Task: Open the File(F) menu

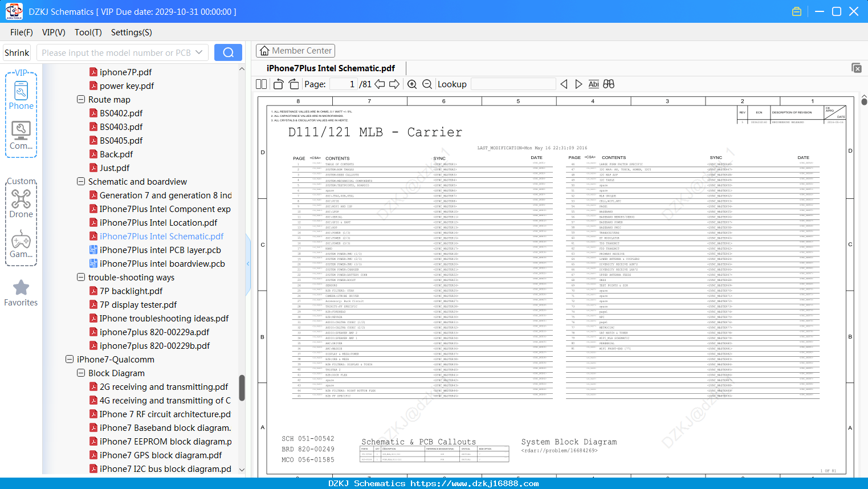Action: 22,32
